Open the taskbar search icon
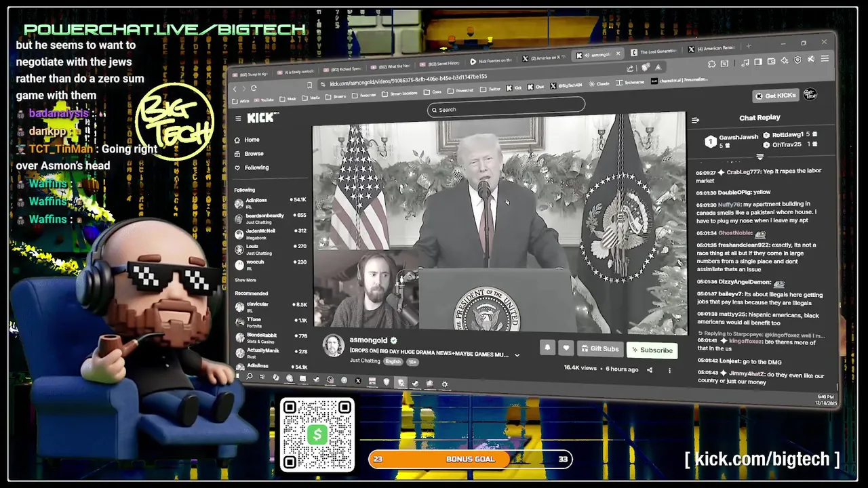The height and width of the screenshot is (488, 868). coord(250,376)
